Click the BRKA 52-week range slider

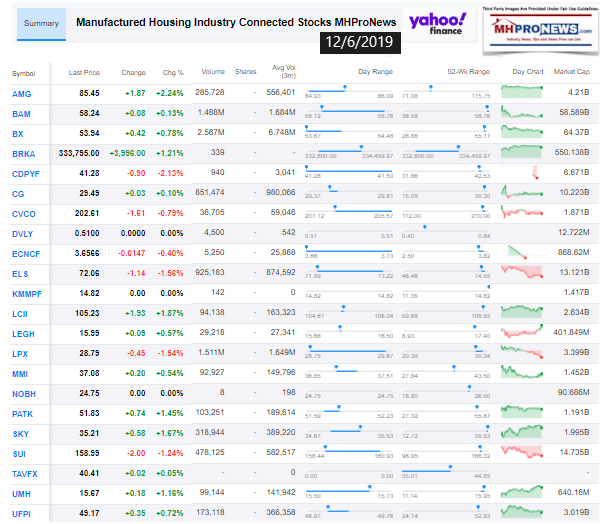point(446,152)
